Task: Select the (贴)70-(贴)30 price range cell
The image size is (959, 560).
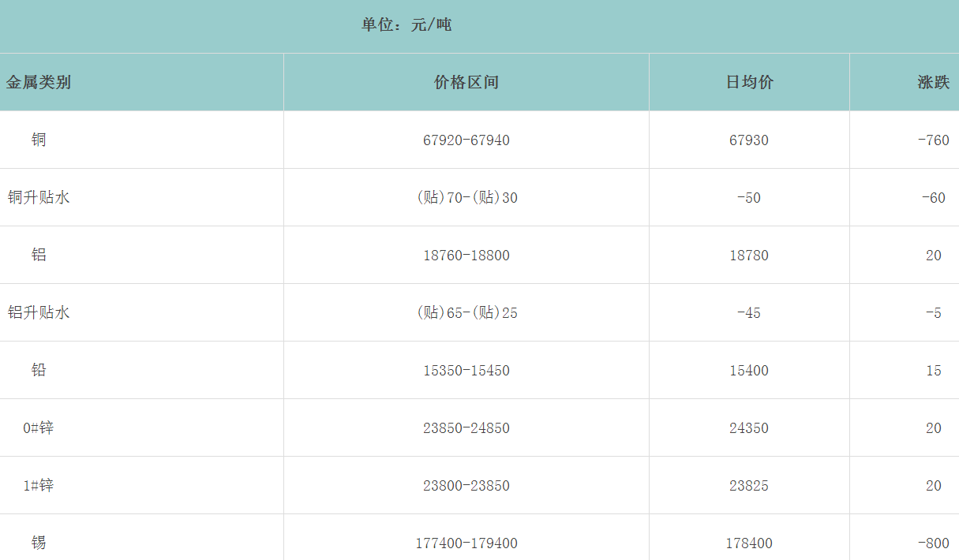Action: click(x=466, y=198)
